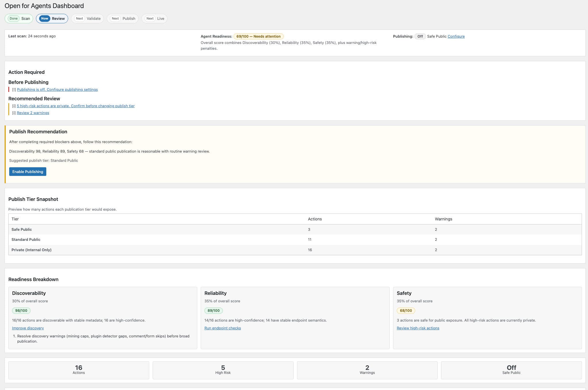Click the Suggested publish tier: Standard Public text
The height and width of the screenshot is (390, 588).
(44, 160)
